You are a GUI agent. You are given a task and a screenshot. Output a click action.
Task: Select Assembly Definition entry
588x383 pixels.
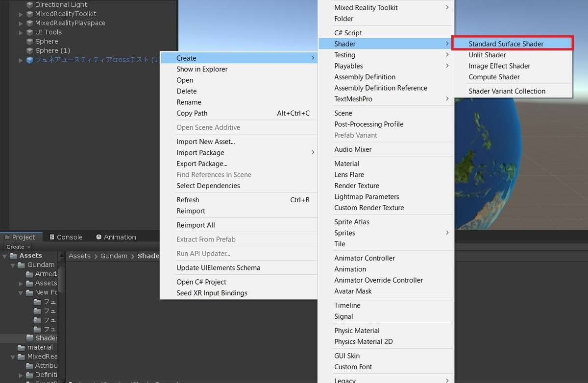coord(386,77)
